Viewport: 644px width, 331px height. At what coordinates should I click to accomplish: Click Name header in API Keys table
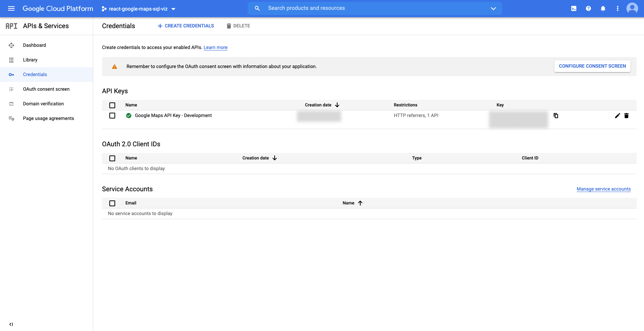[131, 105]
